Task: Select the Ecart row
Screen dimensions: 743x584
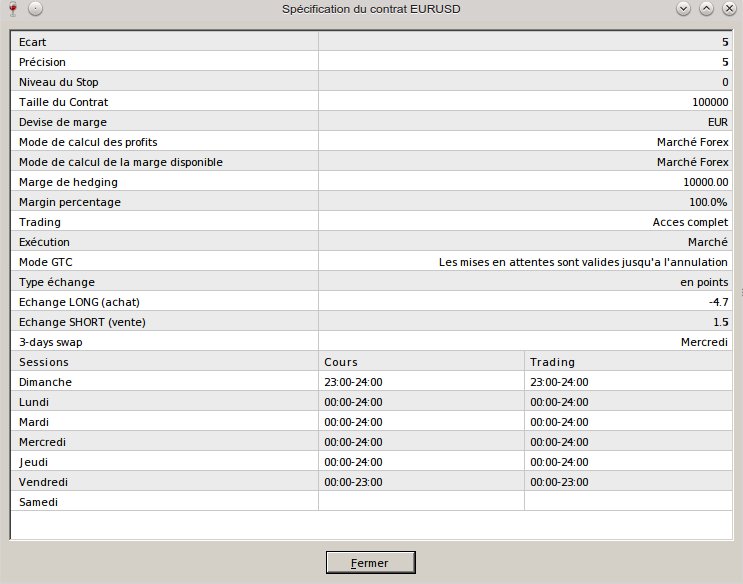Action: pyautogui.click(x=164, y=42)
